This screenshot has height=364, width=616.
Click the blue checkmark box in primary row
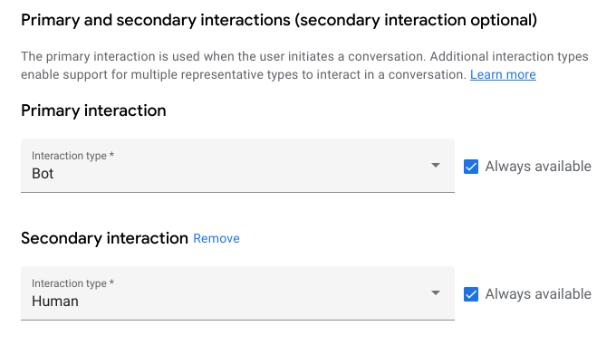point(471,166)
